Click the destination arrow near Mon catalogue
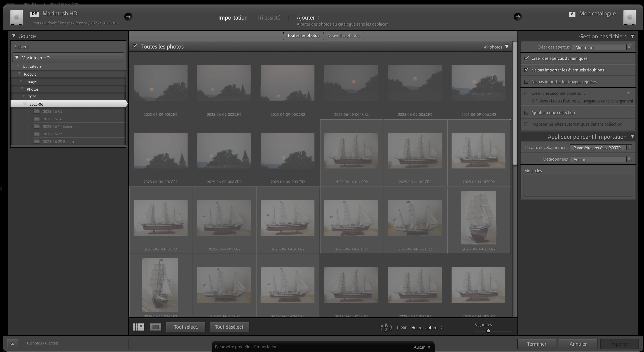The height and width of the screenshot is (352, 644). pos(517,17)
